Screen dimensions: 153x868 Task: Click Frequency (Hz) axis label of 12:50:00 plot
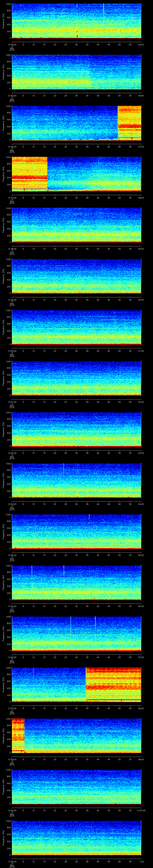(3, 327)
